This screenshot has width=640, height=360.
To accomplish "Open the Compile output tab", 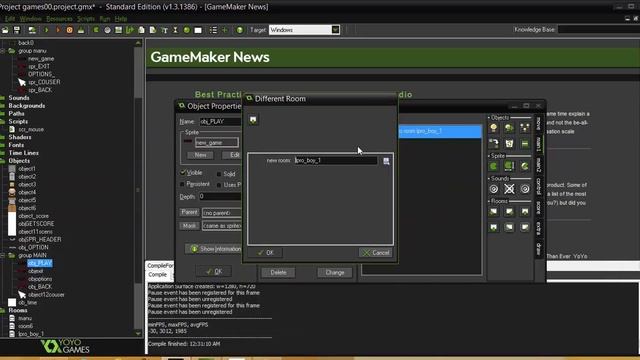I will click(x=158, y=275).
